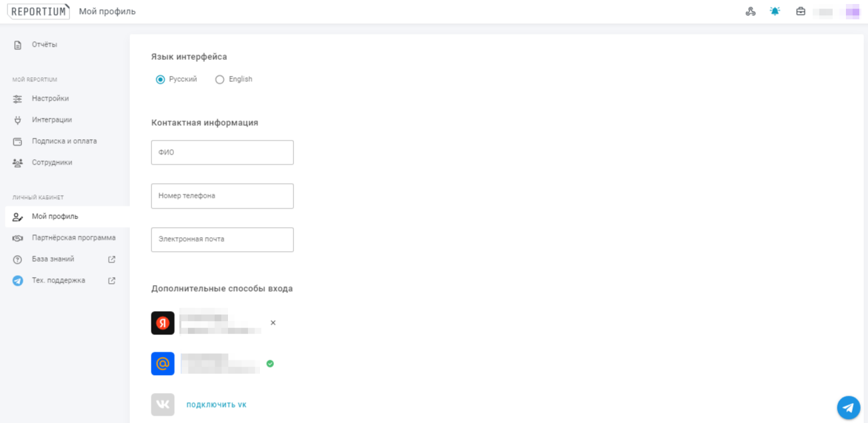Select Русский interface language

coord(161,79)
